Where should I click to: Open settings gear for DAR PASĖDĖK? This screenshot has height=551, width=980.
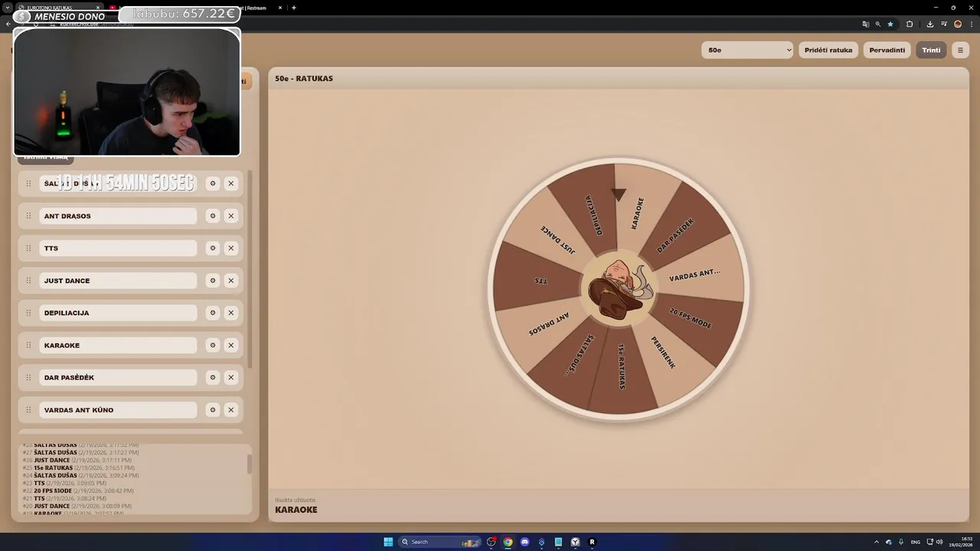213,377
